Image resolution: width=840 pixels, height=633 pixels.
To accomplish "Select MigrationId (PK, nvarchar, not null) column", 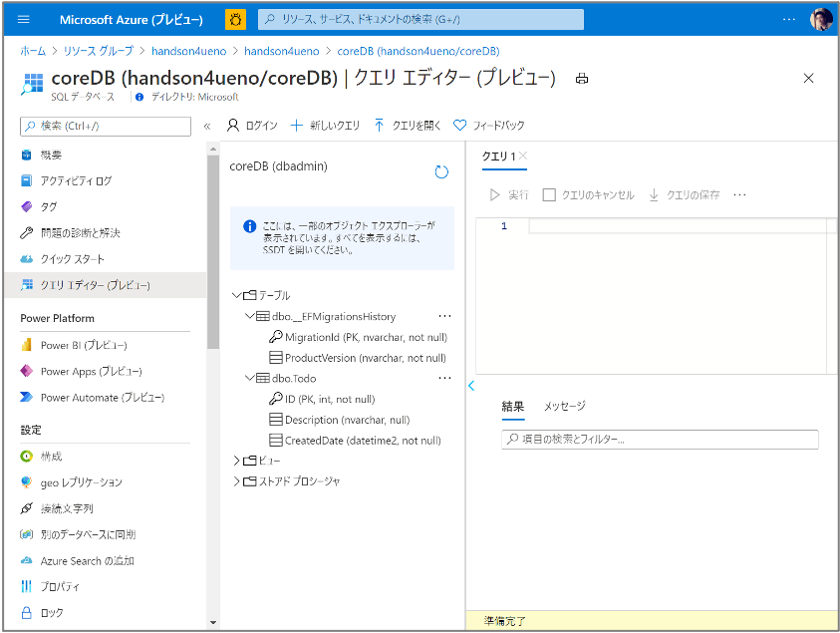I will click(358, 337).
